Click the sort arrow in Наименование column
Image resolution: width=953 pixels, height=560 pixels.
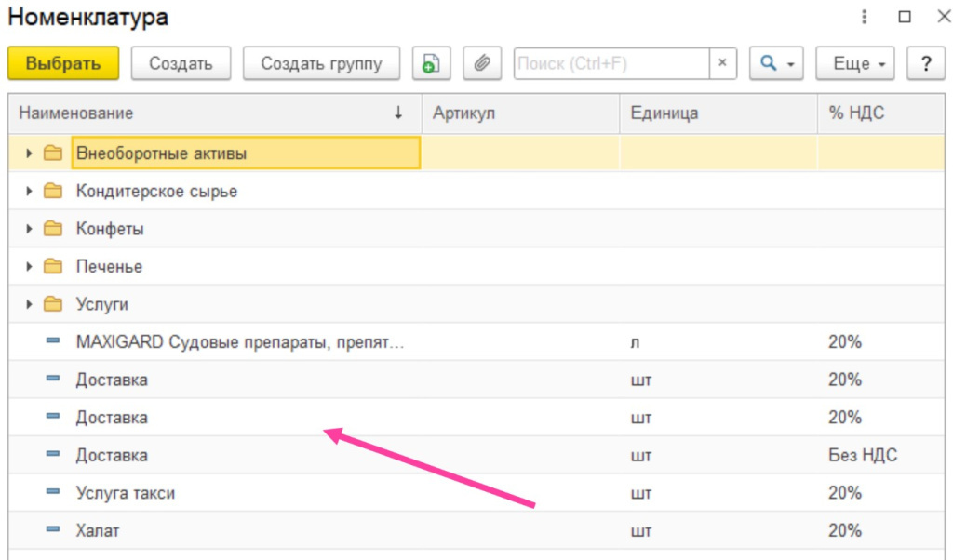pyautogui.click(x=399, y=113)
